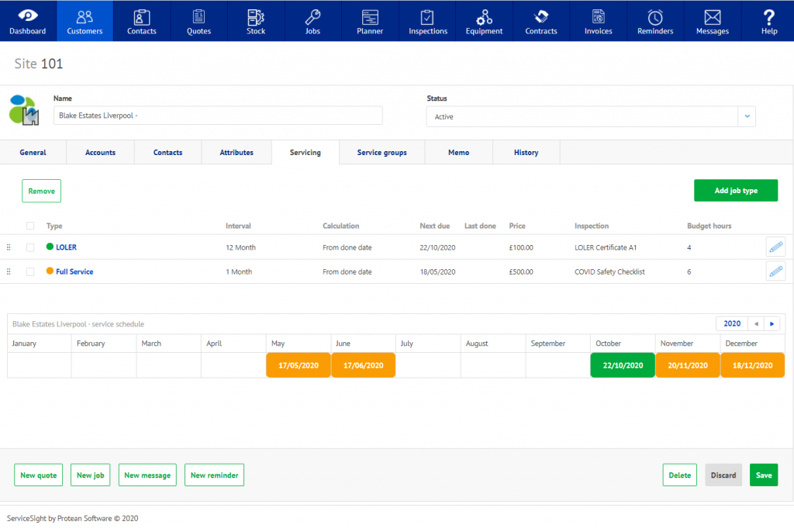
Task: Click the Add job type button
Action: coord(735,190)
